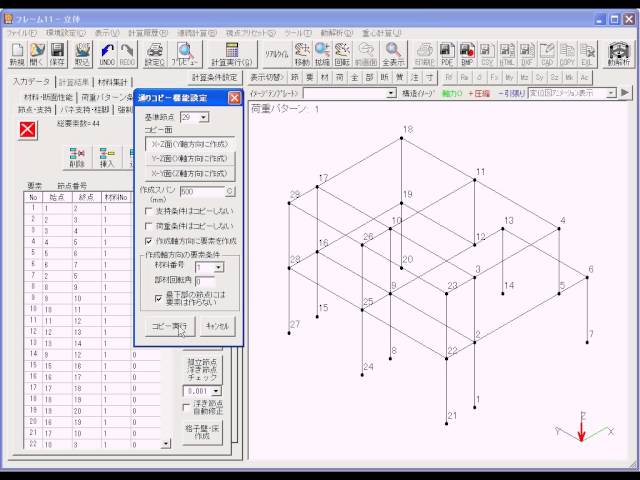Click 孤立節点浮き節点チェック button

pos(202,369)
